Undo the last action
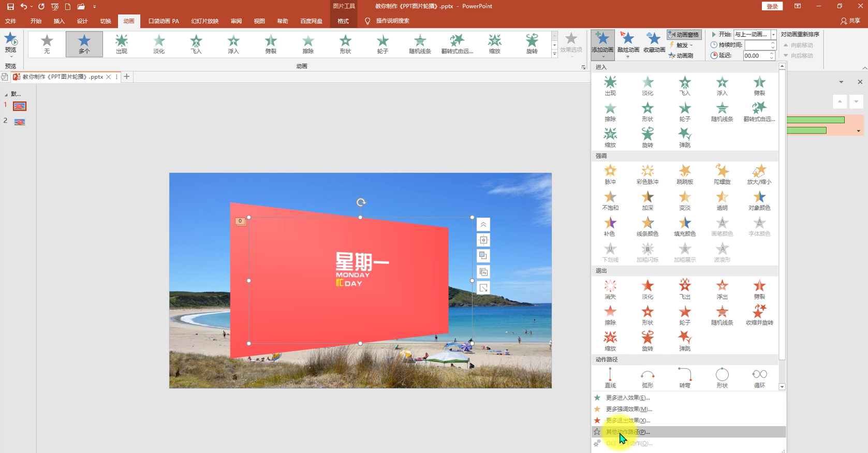The height and width of the screenshot is (453, 868). (x=23, y=7)
